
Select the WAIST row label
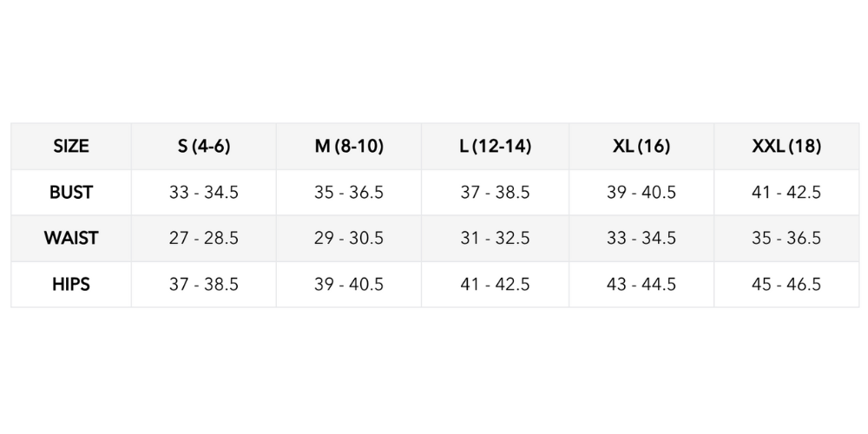71,239
